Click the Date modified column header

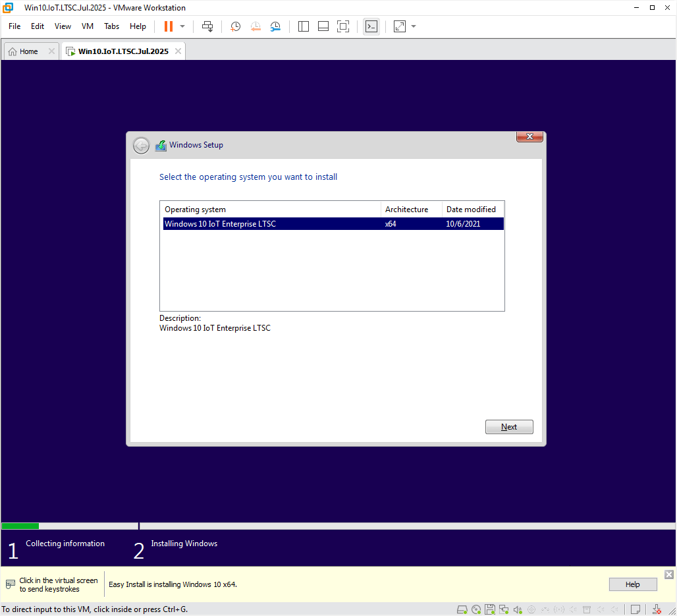coord(473,210)
